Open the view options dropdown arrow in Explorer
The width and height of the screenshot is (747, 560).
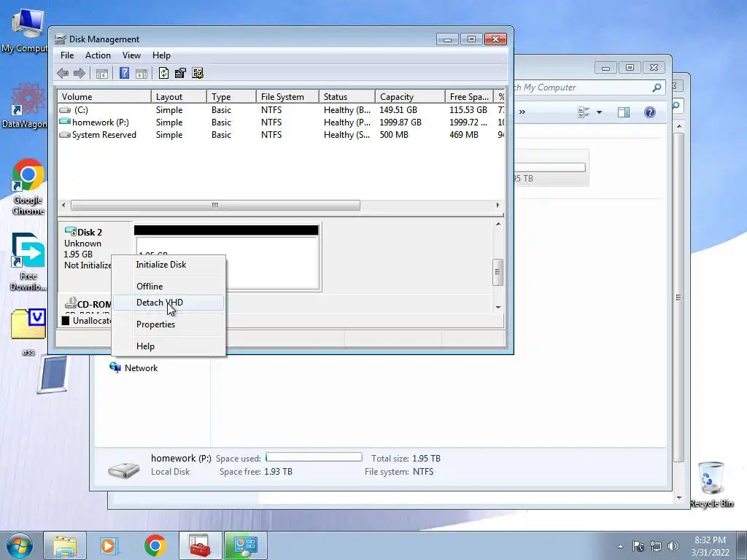(x=600, y=112)
